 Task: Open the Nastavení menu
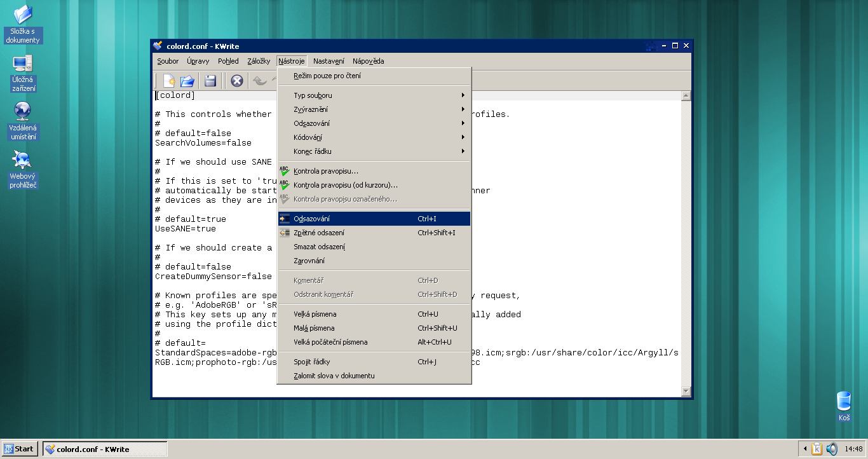coord(329,61)
